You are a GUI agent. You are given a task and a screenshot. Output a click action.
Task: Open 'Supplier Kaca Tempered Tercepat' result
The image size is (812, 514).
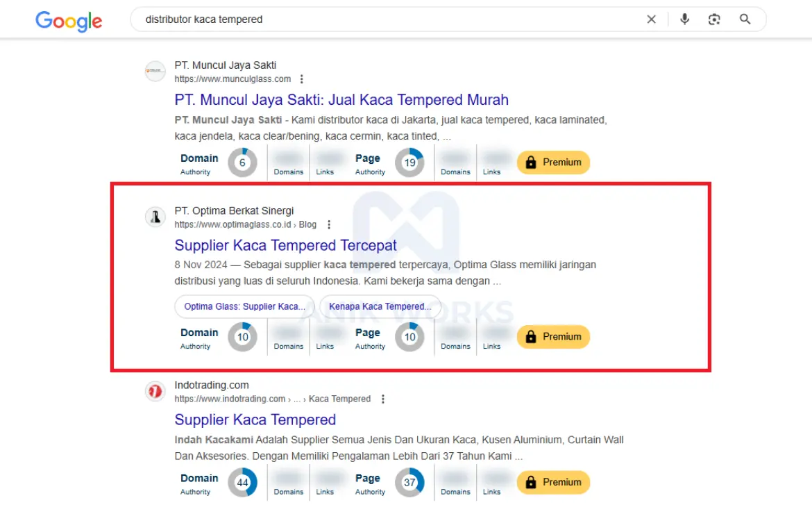[x=285, y=245]
